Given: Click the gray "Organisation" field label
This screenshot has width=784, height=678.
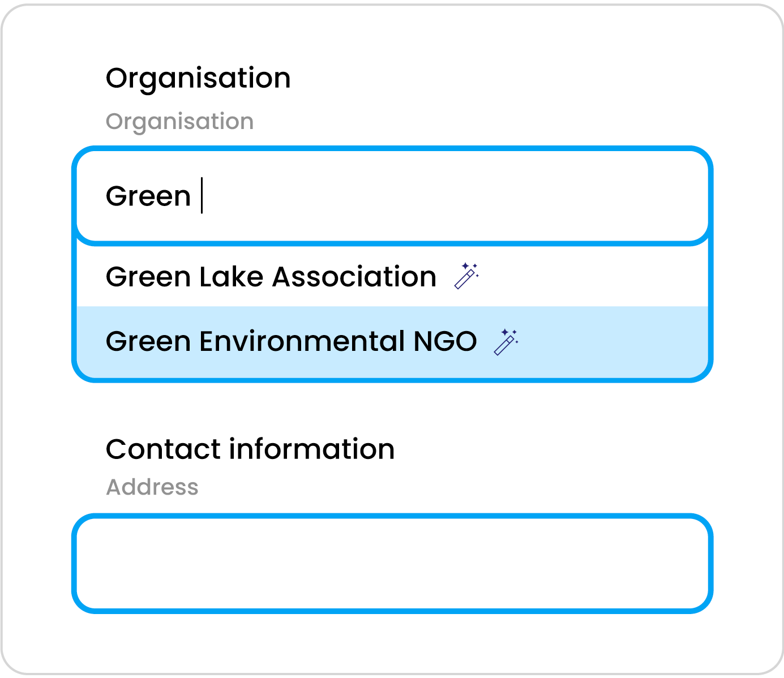Looking at the screenshot, I should pyautogui.click(x=179, y=122).
